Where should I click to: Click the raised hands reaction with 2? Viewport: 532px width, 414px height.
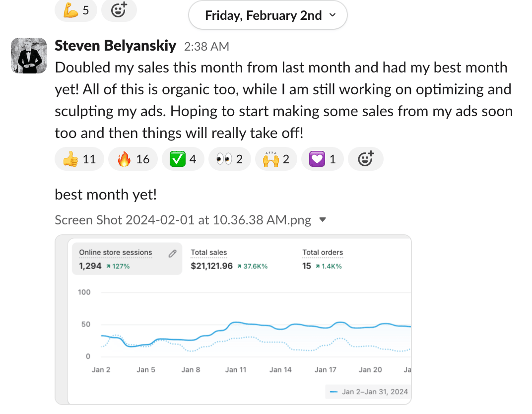275,159
